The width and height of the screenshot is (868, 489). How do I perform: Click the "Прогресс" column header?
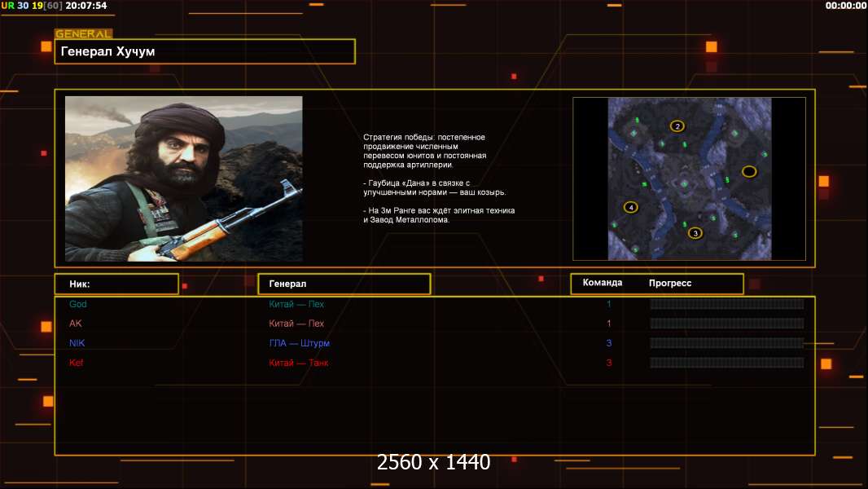[670, 283]
